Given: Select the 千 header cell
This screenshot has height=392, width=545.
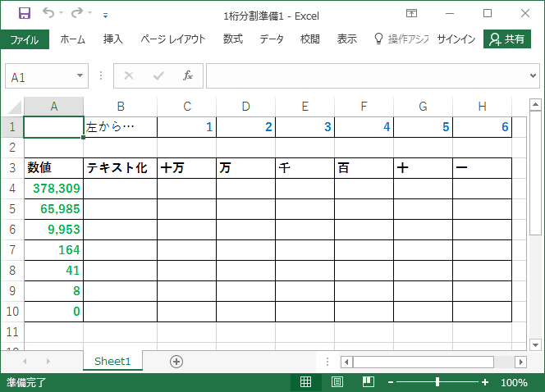Looking at the screenshot, I should (305, 168).
